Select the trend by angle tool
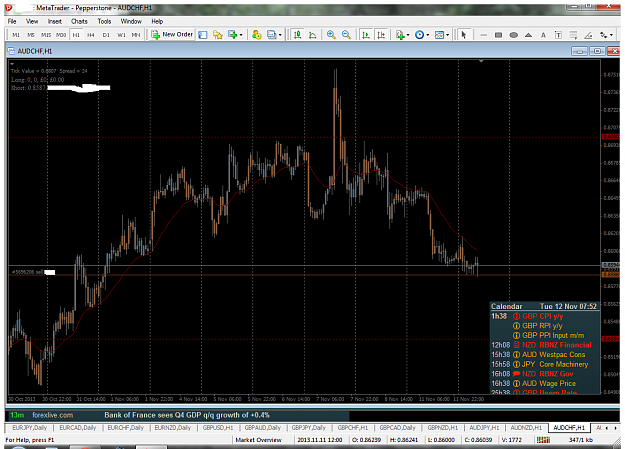This screenshot has height=449, width=625. 588,35
